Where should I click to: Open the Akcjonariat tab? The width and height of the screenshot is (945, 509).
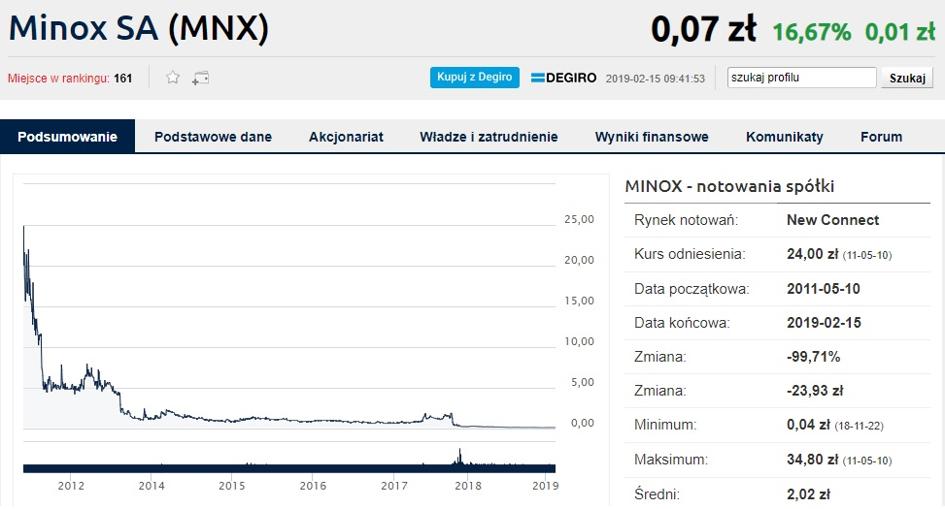[346, 137]
